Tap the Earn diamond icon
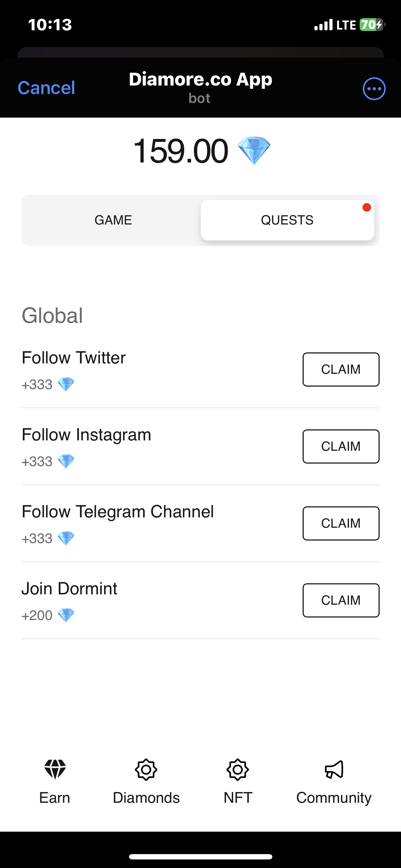Screen dimensions: 401x868 pos(55,769)
